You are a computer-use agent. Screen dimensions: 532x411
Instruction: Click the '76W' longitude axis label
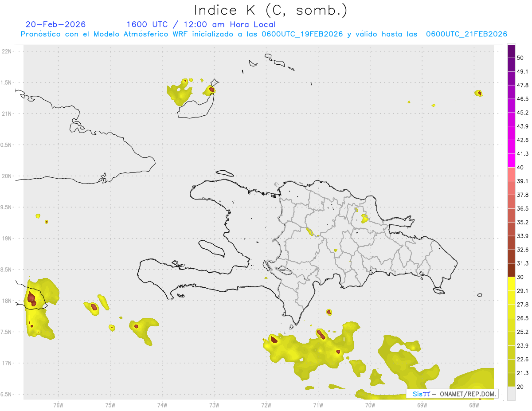click(58, 405)
